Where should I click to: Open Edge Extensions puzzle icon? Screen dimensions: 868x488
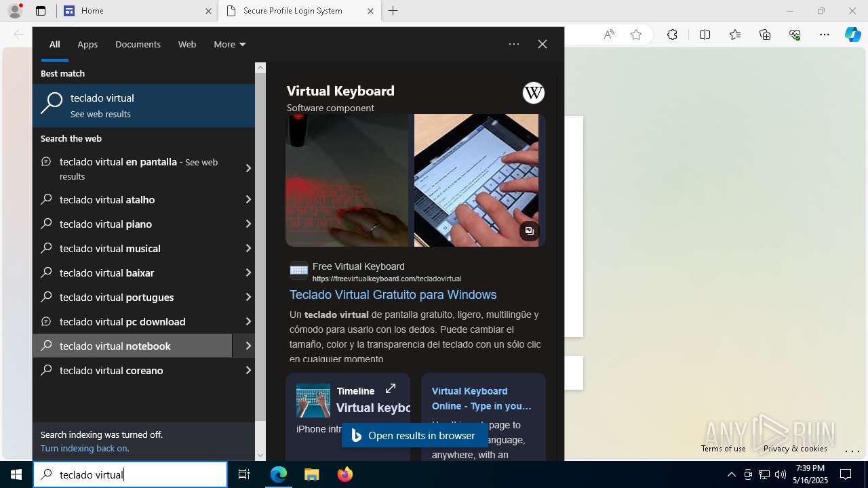tap(672, 35)
